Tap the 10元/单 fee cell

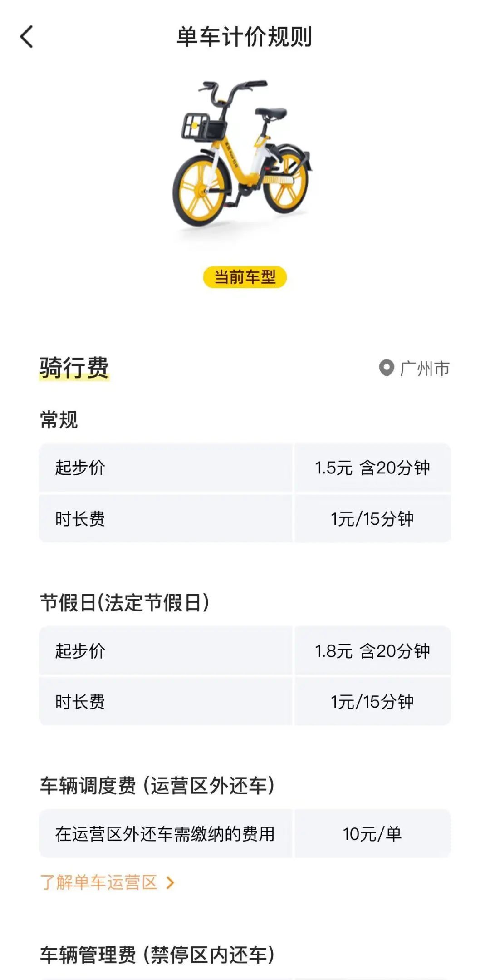(x=372, y=834)
